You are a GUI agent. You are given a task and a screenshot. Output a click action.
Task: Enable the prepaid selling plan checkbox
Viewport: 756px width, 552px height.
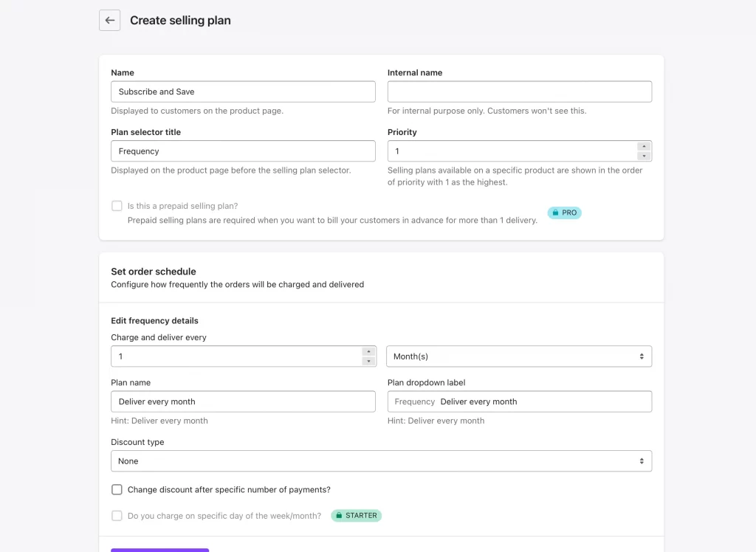click(x=116, y=205)
